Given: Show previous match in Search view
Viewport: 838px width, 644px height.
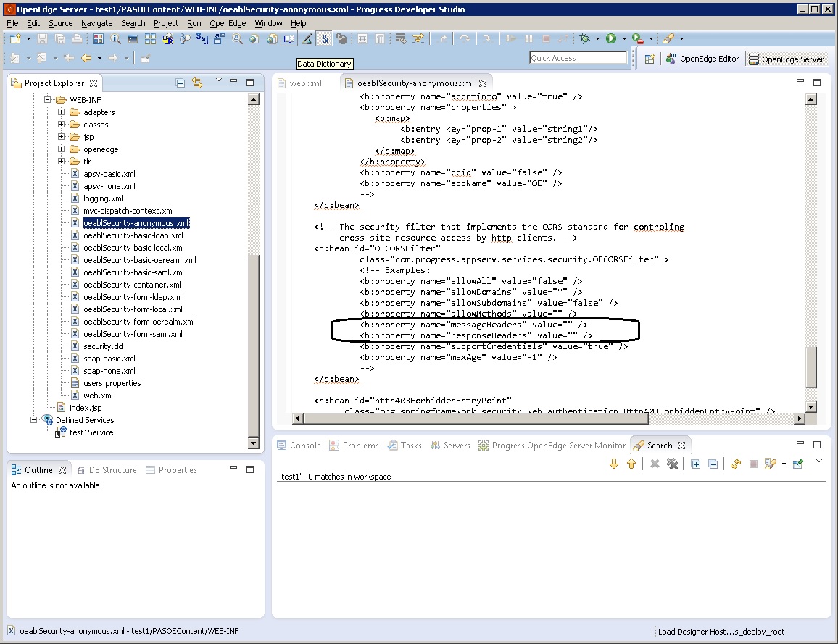Looking at the screenshot, I should pos(631,464).
